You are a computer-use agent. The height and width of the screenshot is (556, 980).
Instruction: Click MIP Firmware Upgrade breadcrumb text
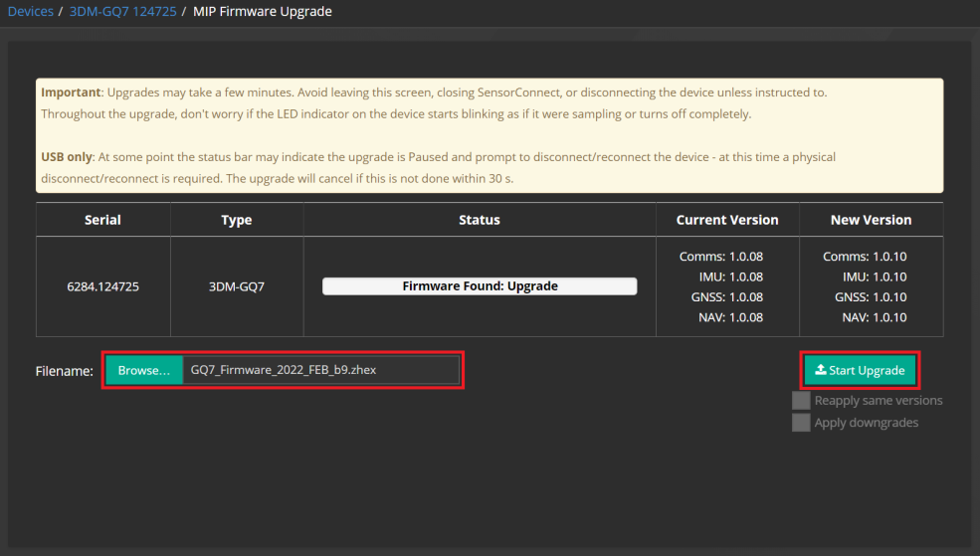[x=263, y=11]
